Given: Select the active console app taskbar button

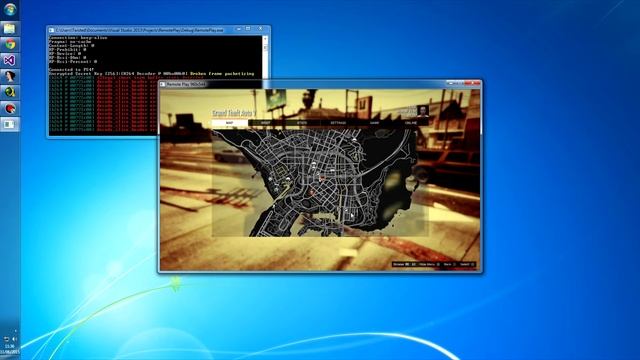Looking at the screenshot, I should [x=10, y=124].
